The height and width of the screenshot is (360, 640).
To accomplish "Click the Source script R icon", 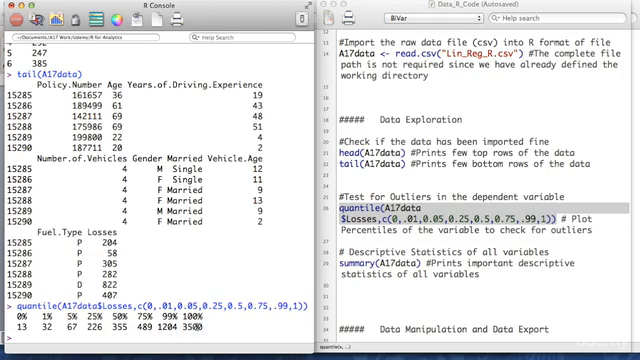I will (x=36, y=19).
